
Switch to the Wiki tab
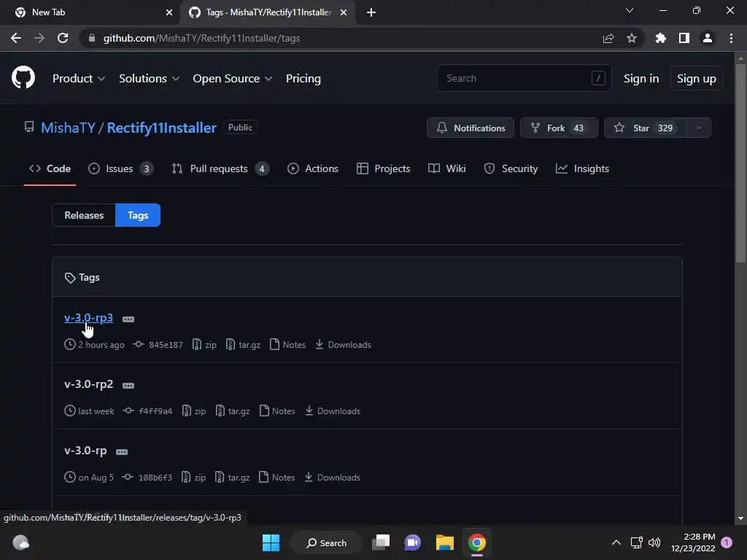tap(447, 168)
